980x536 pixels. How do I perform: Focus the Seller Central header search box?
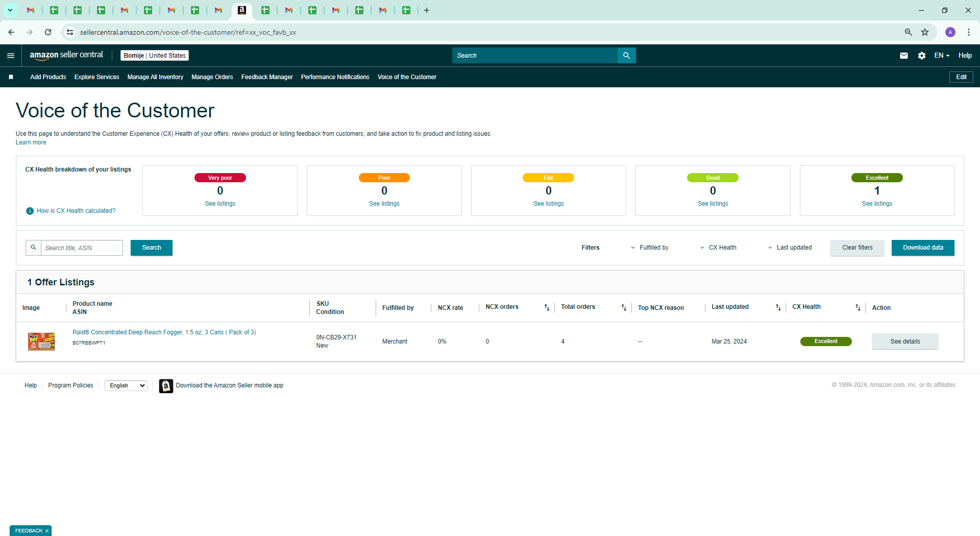coord(535,56)
